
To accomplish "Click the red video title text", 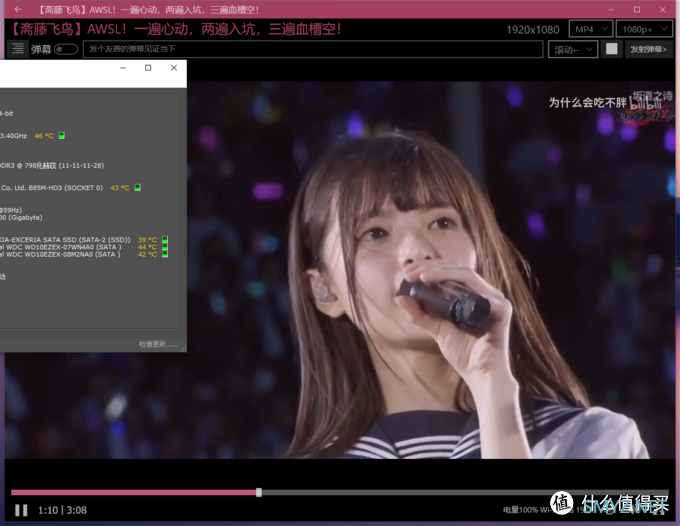I will [175, 29].
